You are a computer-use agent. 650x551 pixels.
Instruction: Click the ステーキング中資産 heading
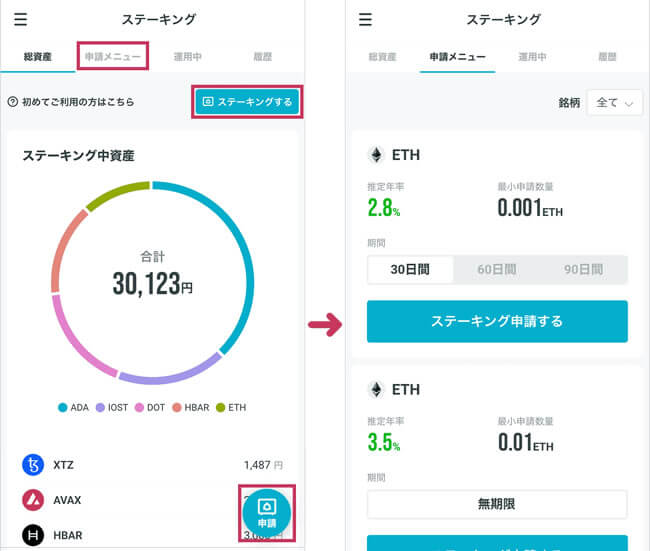coord(78,155)
